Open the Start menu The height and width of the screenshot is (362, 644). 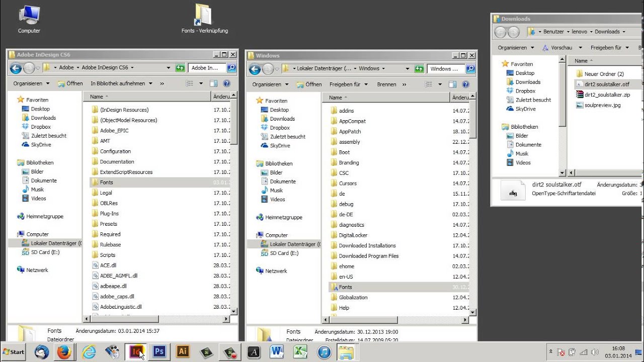pos(14,352)
